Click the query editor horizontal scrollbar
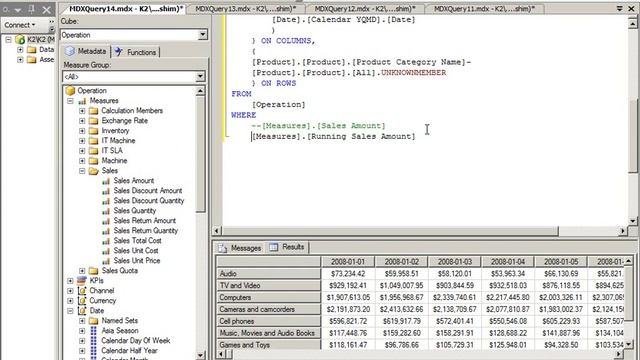 click(390, 231)
